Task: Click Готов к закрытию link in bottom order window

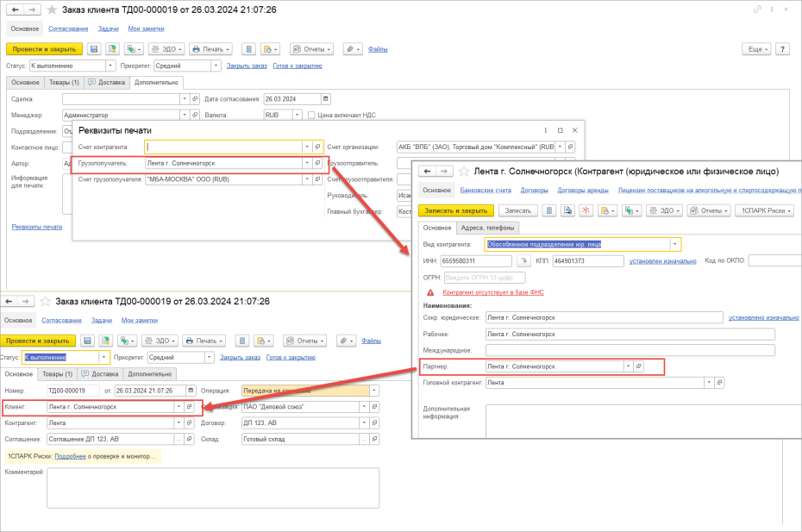Action: (x=291, y=357)
